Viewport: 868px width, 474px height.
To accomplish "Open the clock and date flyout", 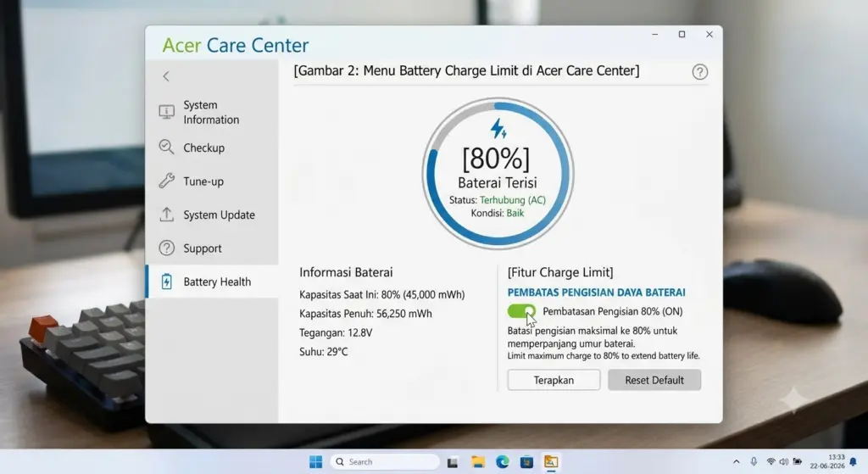I will coord(827,462).
